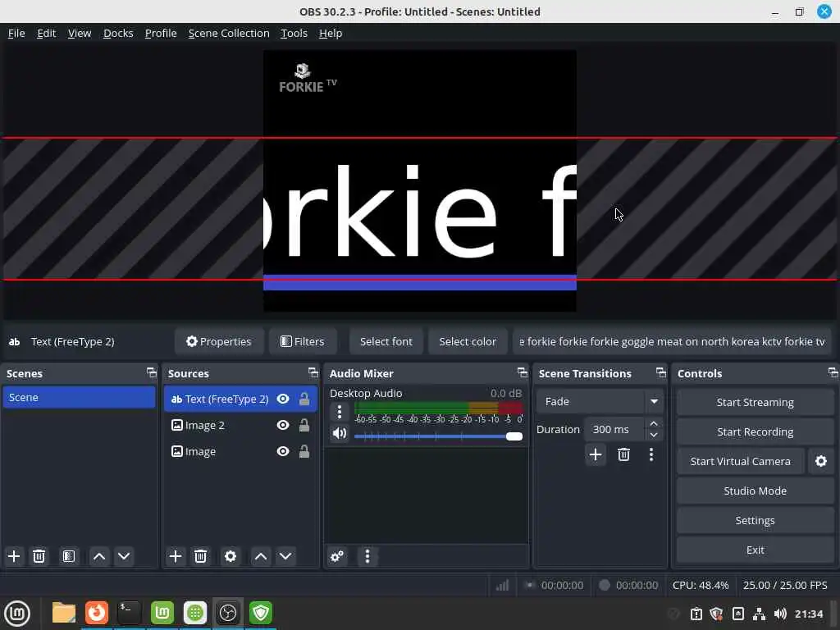
Task: Click the Exit button
Action: [x=755, y=550]
